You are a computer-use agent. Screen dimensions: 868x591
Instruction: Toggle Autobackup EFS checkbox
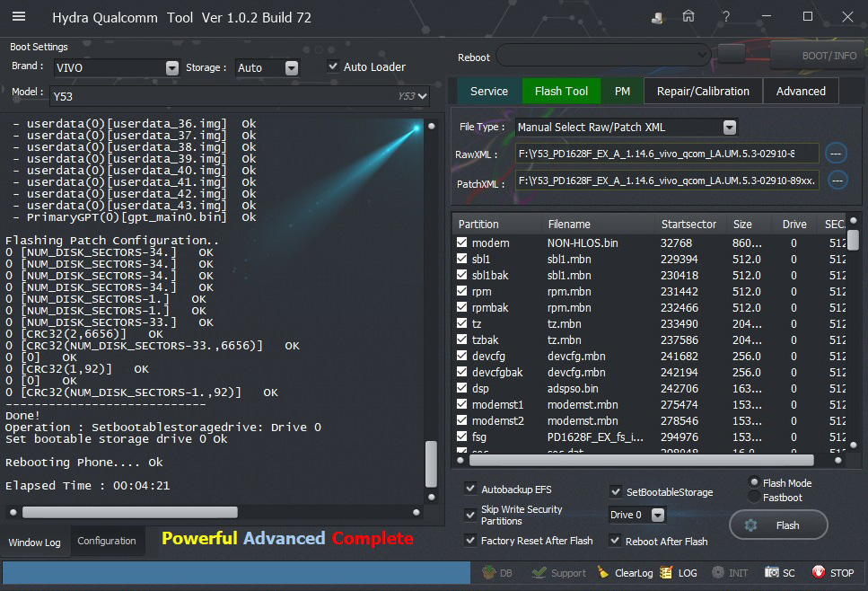pyautogui.click(x=470, y=489)
